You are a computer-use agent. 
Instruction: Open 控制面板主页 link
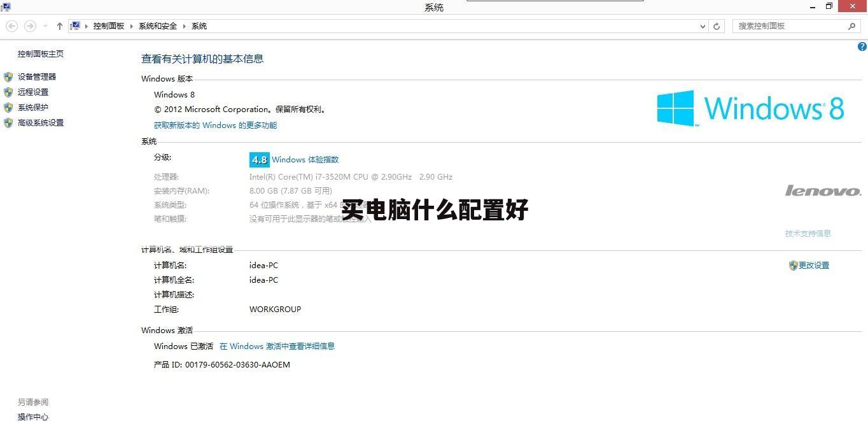pyautogui.click(x=41, y=54)
